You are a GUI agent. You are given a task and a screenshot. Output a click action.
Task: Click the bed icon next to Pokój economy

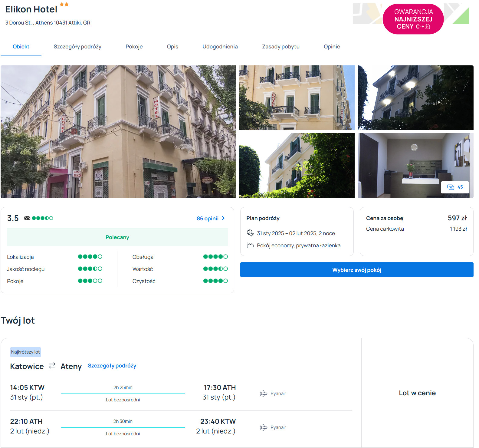tap(250, 245)
